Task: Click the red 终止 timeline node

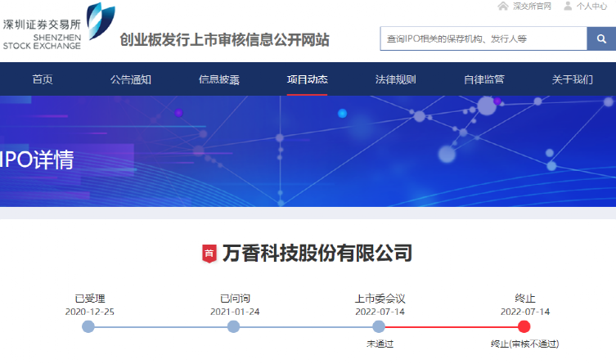Action: (524, 326)
